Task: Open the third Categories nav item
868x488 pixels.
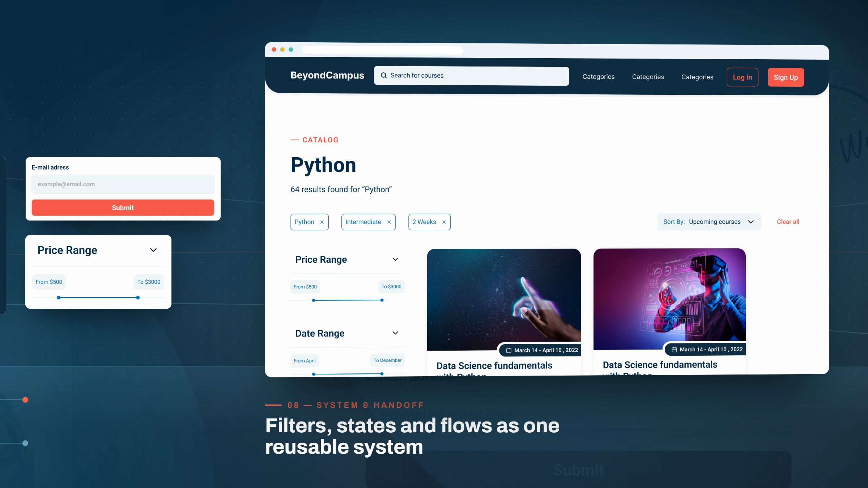Action: [x=697, y=77]
